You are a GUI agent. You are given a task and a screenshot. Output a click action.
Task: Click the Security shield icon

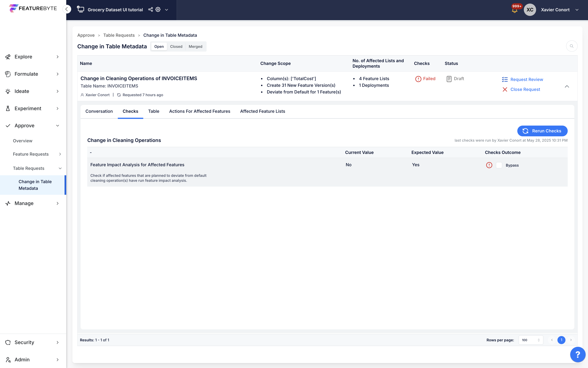pyautogui.click(x=8, y=342)
